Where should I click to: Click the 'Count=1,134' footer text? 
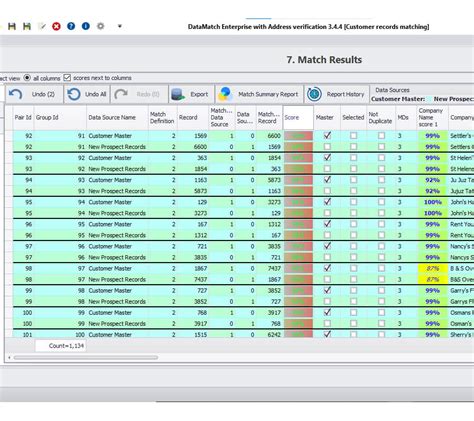tap(66, 346)
